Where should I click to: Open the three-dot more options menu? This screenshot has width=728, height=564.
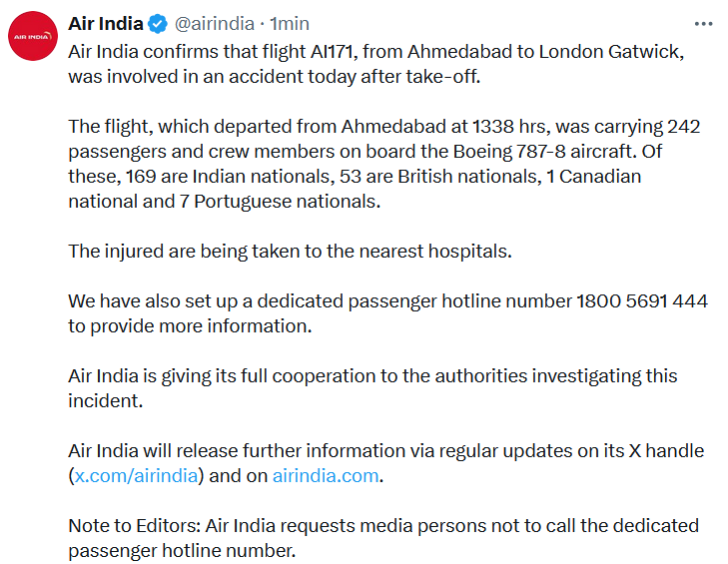click(x=702, y=24)
